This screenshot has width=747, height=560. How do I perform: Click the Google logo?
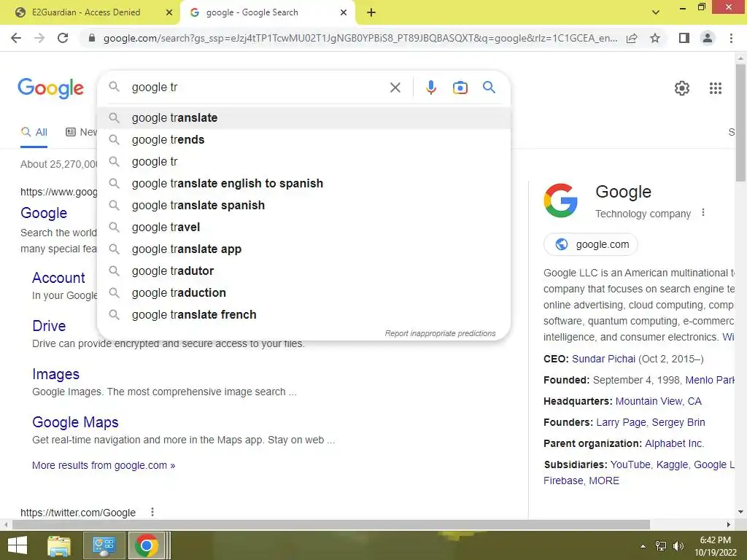(50, 88)
